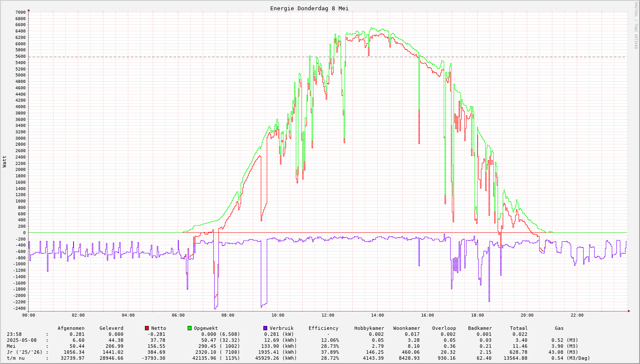Click the chart title Energie Donderdag 8 Mei

(309, 9)
